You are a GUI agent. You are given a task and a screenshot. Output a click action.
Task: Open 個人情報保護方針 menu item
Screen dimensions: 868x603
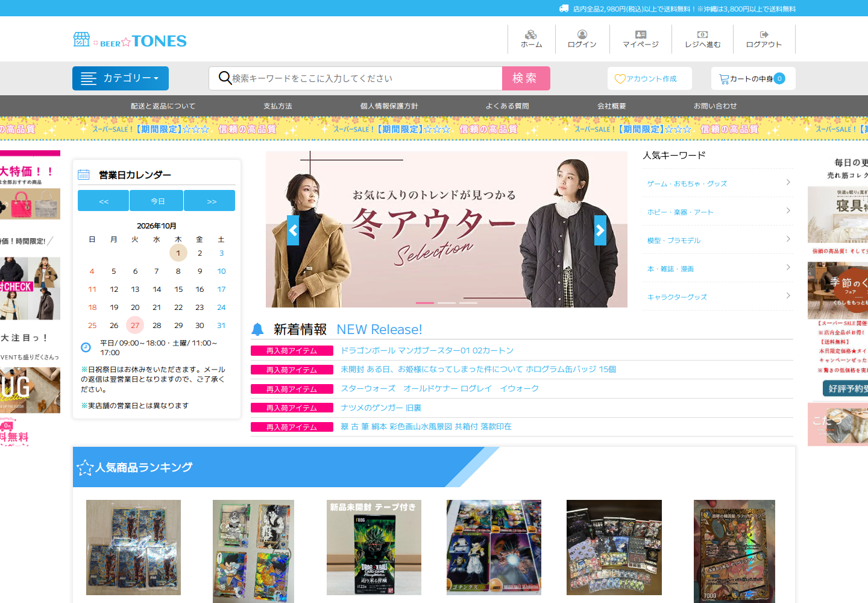389,106
